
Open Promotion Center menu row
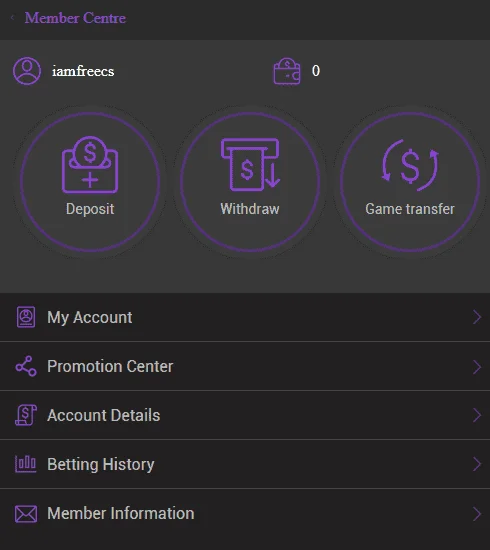(x=245, y=366)
